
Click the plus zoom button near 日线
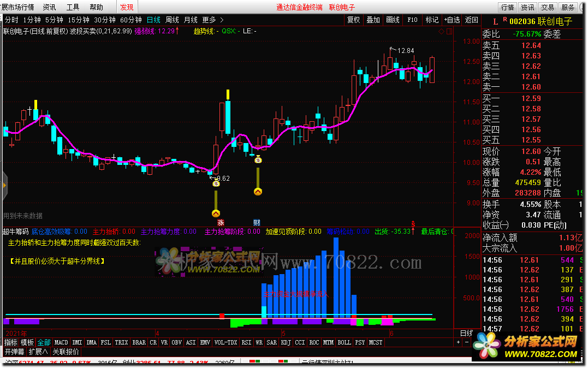tap(458, 342)
